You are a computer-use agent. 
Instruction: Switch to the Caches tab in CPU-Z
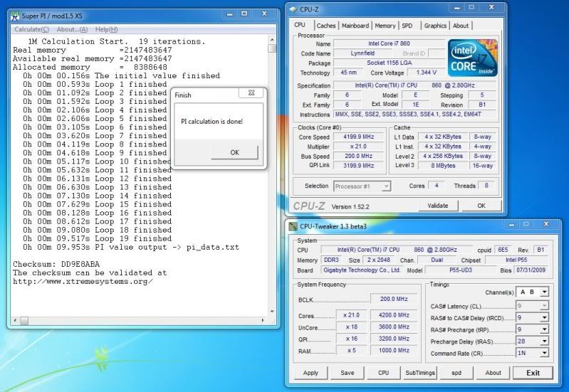[x=326, y=26]
